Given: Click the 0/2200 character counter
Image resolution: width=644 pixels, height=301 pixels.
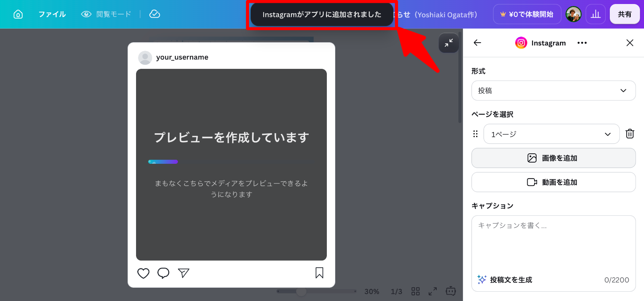Looking at the screenshot, I should [617, 280].
